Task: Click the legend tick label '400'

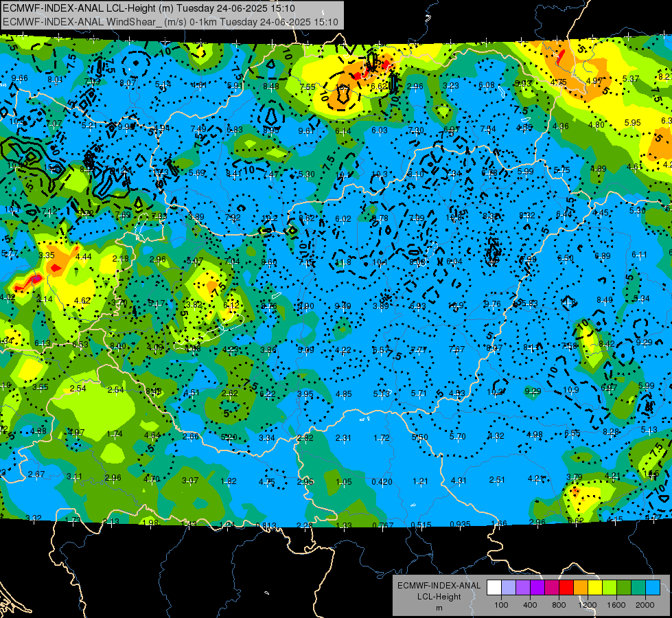Action: coord(530,605)
